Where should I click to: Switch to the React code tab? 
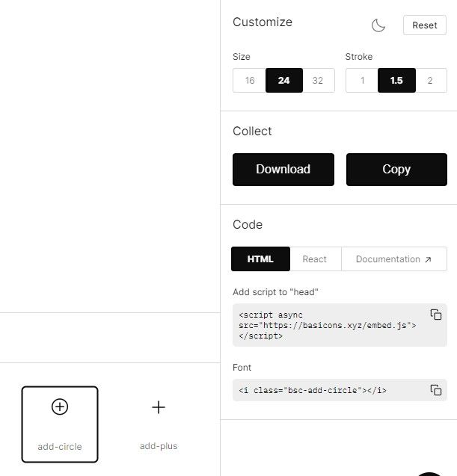(315, 259)
